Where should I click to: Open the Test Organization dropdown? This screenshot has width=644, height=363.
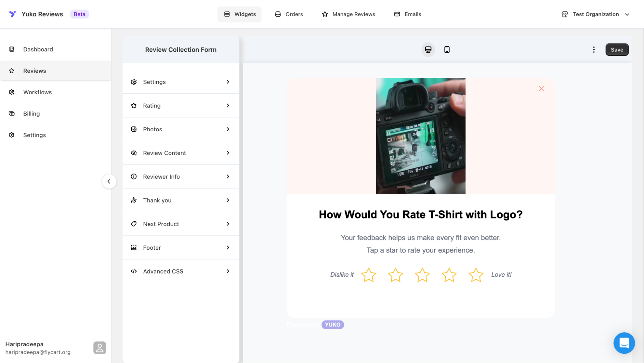pos(595,14)
